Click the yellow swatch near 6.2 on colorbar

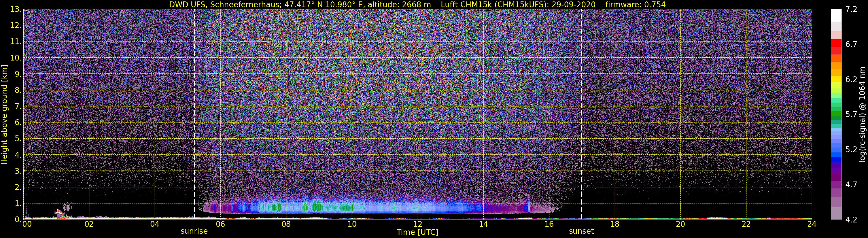836,79
